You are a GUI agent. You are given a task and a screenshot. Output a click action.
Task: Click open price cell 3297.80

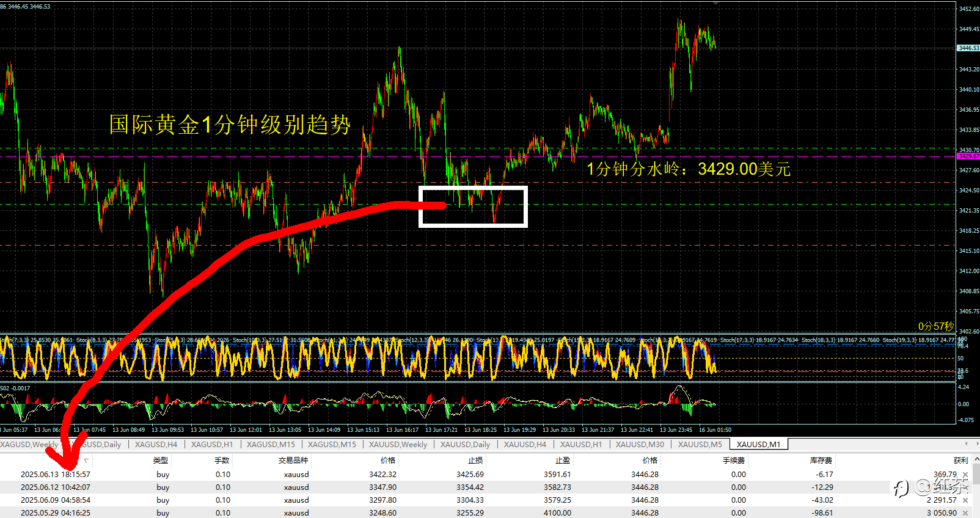click(x=382, y=500)
